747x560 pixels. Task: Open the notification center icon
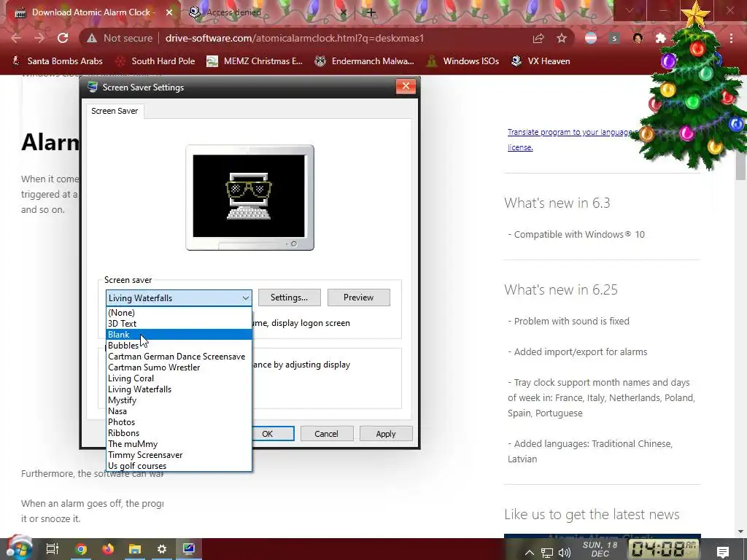click(x=723, y=551)
